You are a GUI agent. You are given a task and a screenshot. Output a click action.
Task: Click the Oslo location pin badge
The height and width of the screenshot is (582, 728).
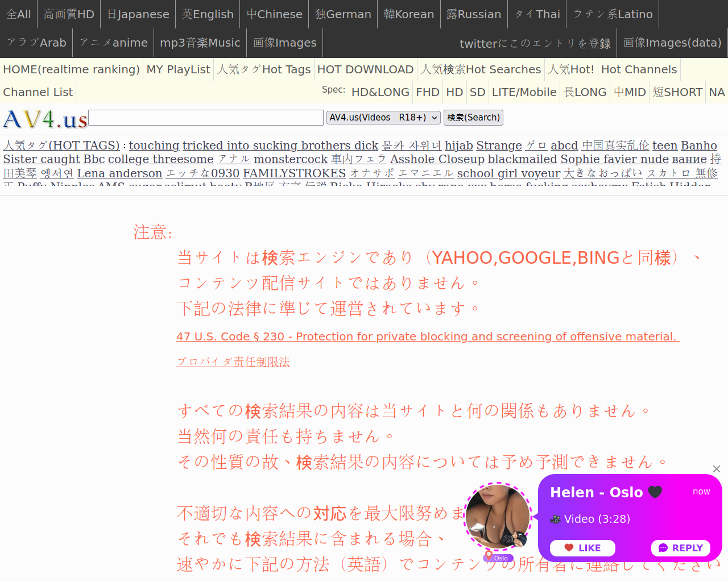(498, 558)
